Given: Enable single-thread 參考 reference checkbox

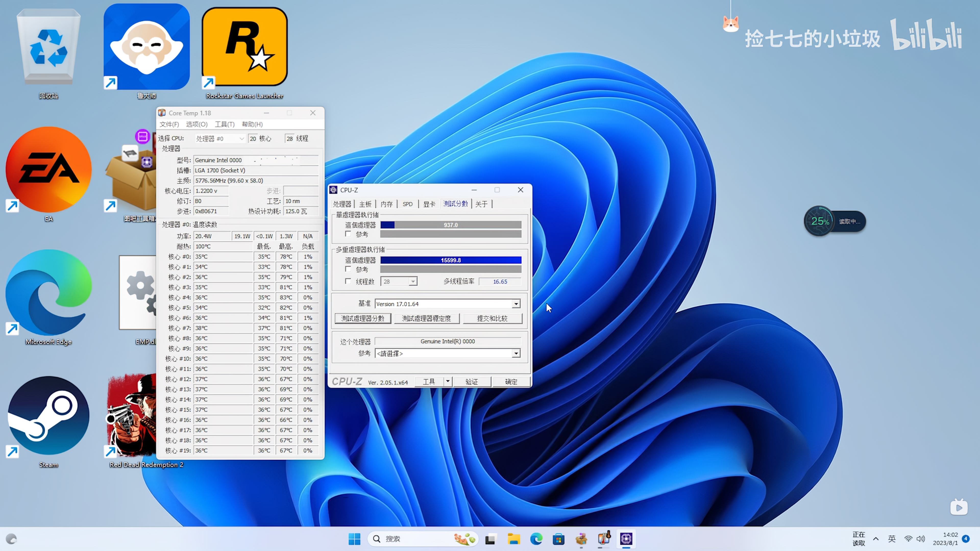Looking at the screenshot, I should pyautogui.click(x=348, y=234).
